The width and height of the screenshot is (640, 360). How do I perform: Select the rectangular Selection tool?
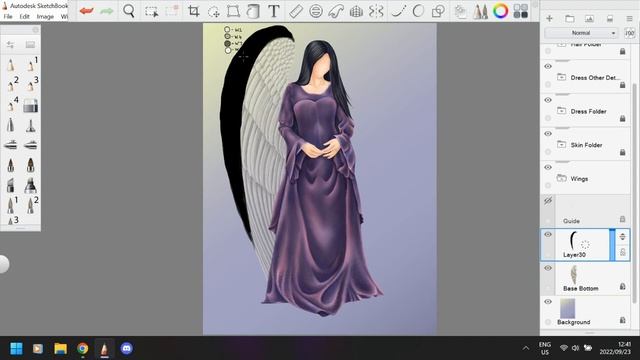click(x=151, y=11)
